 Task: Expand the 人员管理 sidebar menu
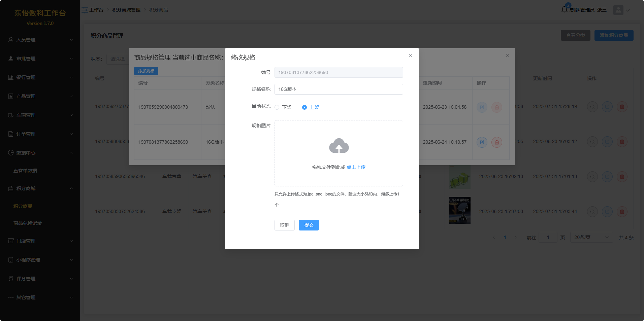[40, 40]
